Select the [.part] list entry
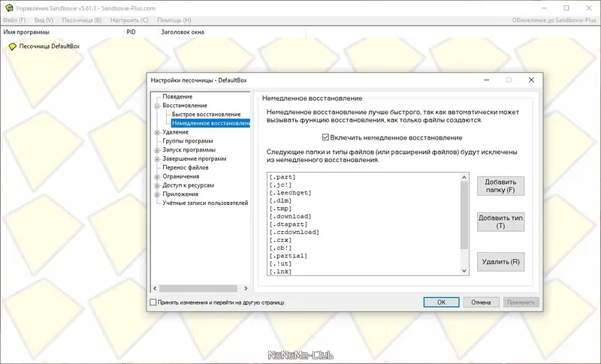The height and width of the screenshot is (364, 601). click(282, 177)
